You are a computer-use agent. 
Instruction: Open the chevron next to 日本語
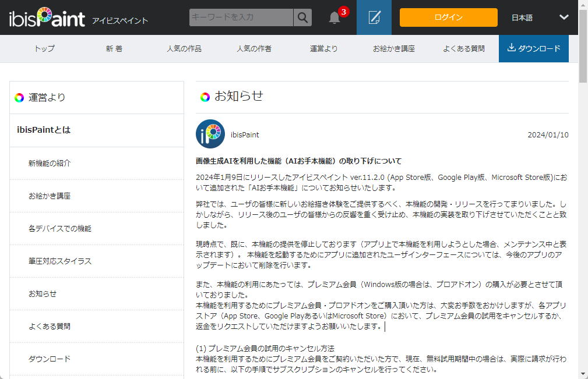(x=563, y=17)
